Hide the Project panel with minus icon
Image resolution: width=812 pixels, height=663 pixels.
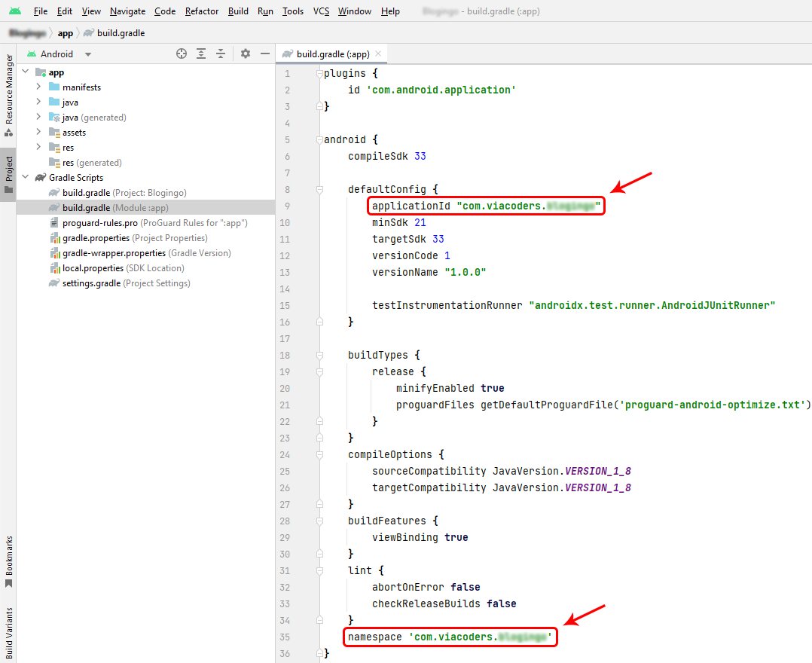tap(265, 53)
